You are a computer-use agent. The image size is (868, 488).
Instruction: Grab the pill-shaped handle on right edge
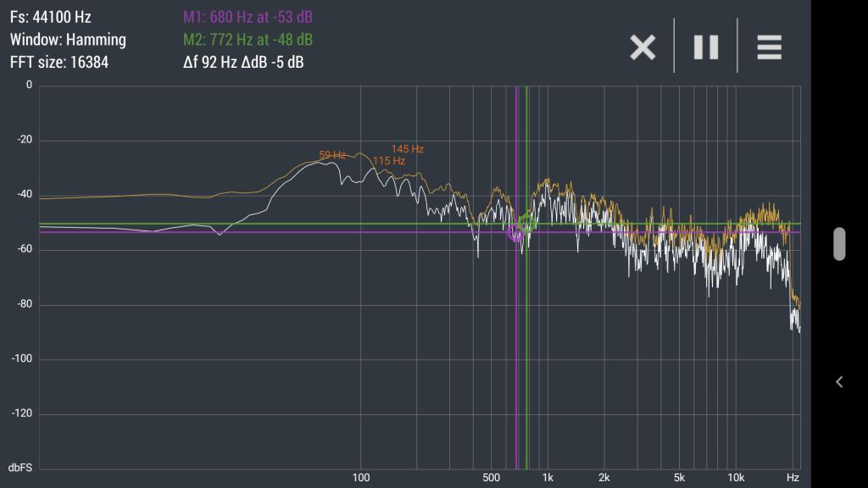[x=839, y=244]
